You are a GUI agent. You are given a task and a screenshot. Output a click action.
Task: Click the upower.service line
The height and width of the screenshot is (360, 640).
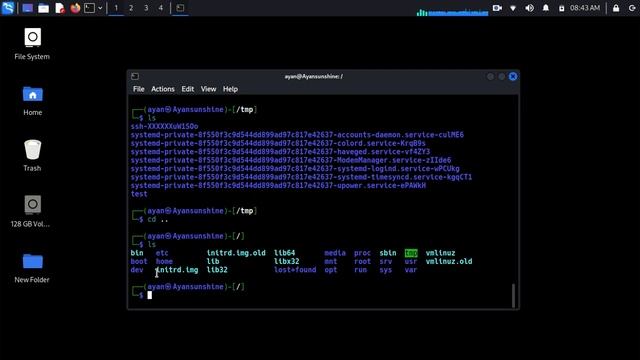[278, 185]
